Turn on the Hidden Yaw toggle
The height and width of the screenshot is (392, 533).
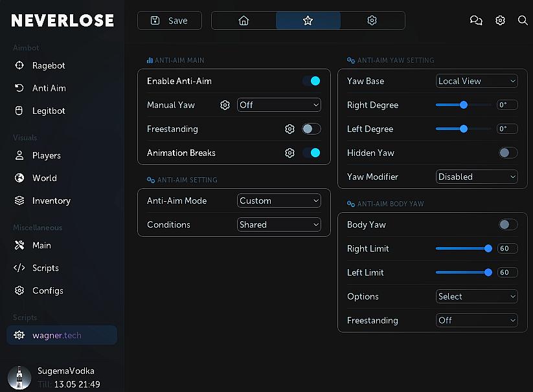pyautogui.click(x=508, y=153)
